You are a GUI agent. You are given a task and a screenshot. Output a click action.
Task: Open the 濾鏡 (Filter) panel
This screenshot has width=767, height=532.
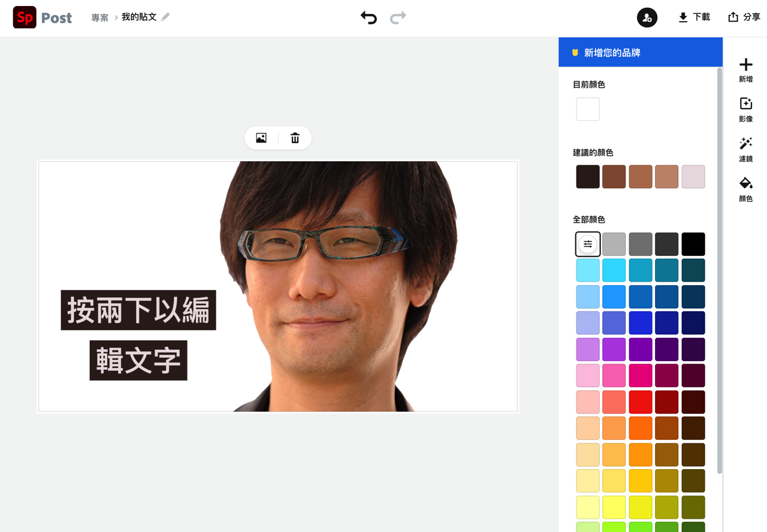pos(745,149)
